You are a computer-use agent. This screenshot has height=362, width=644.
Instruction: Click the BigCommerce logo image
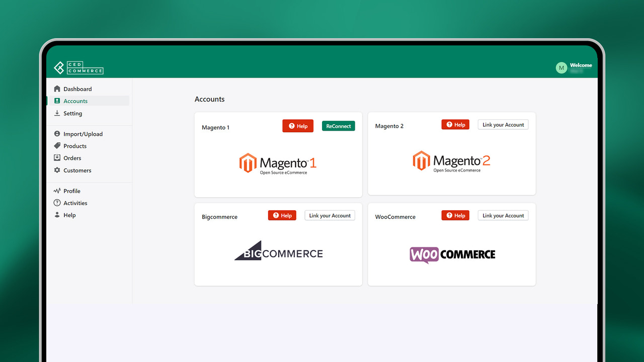point(278,251)
